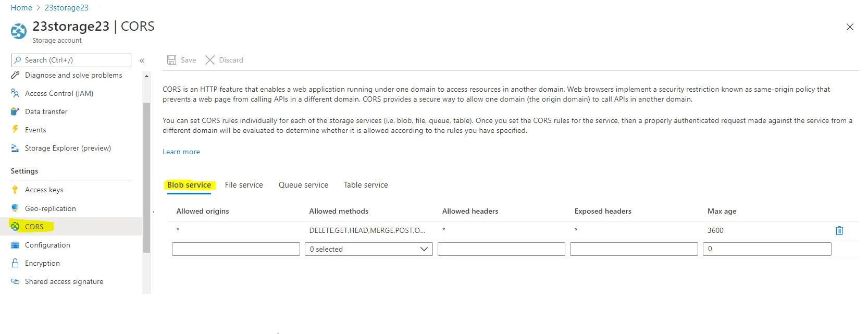The width and height of the screenshot is (868, 334).
Task: Collapse sidebar with double chevron icon
Action: (x=142, y=60)
